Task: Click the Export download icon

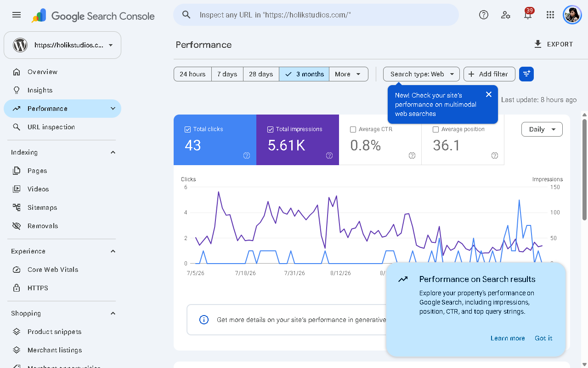Action: [538, 44]
